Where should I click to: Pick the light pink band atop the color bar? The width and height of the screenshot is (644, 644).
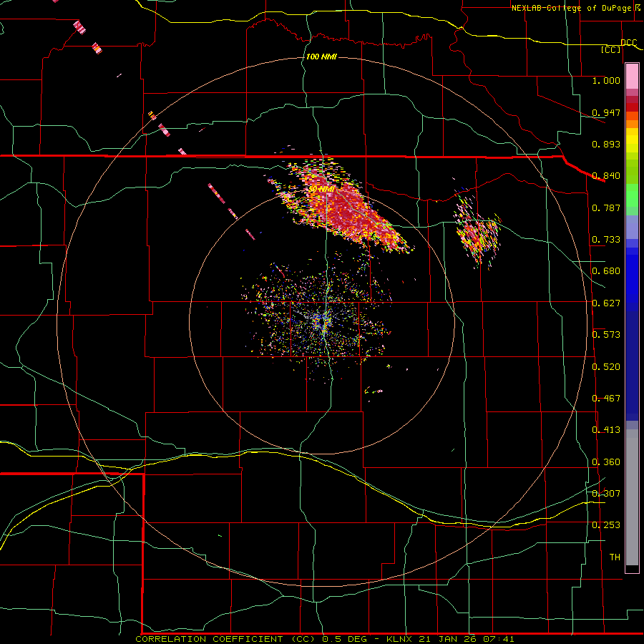click(632, 77)
